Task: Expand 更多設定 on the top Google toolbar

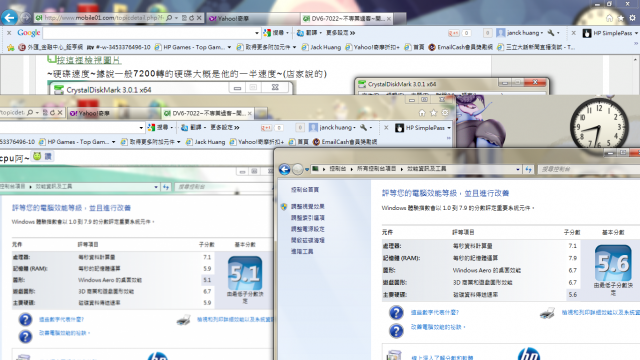Action: (340, 33)
